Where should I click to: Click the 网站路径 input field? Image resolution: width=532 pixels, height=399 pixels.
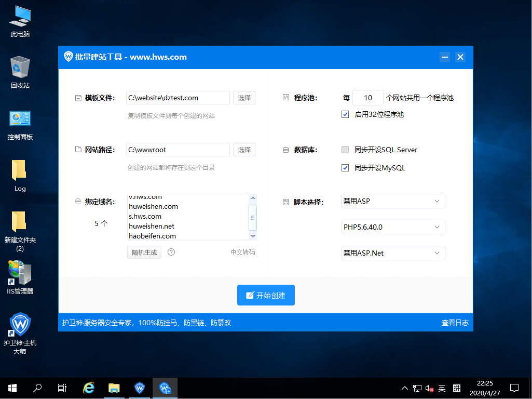click(178, 150)
